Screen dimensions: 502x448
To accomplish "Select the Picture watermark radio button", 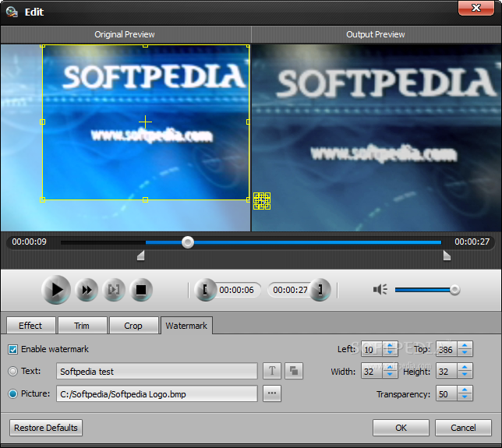I will (12, 393).
